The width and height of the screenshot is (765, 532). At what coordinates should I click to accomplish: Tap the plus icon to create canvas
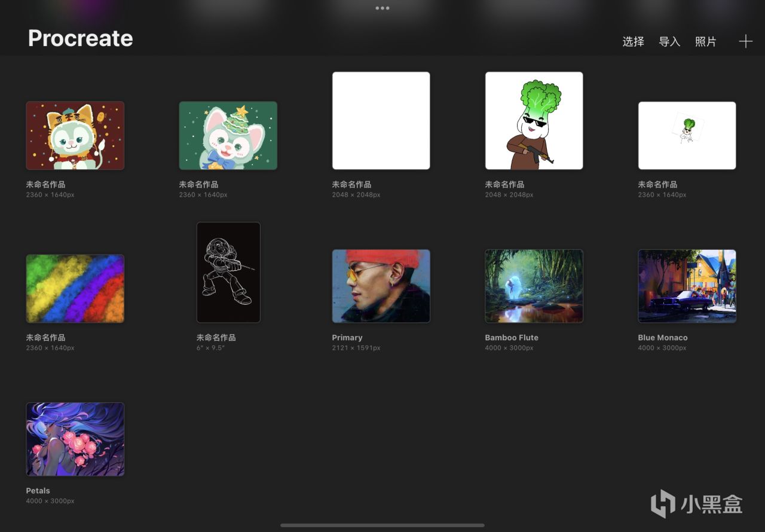point(745,41)
